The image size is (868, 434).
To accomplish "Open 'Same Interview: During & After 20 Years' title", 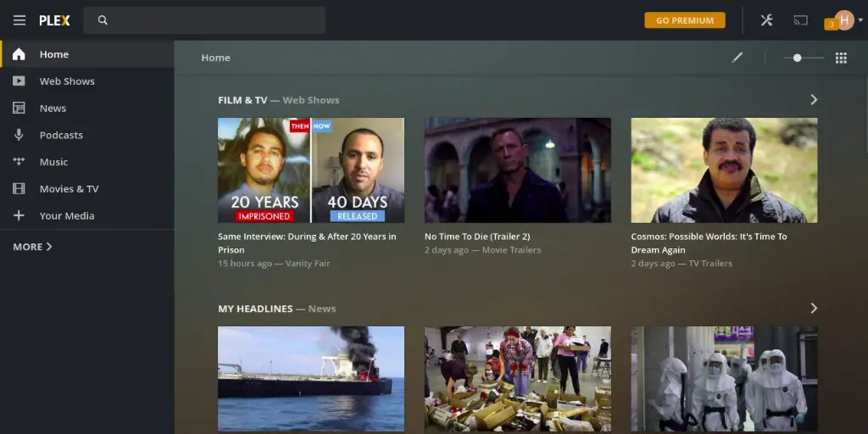I will (307, 243).
